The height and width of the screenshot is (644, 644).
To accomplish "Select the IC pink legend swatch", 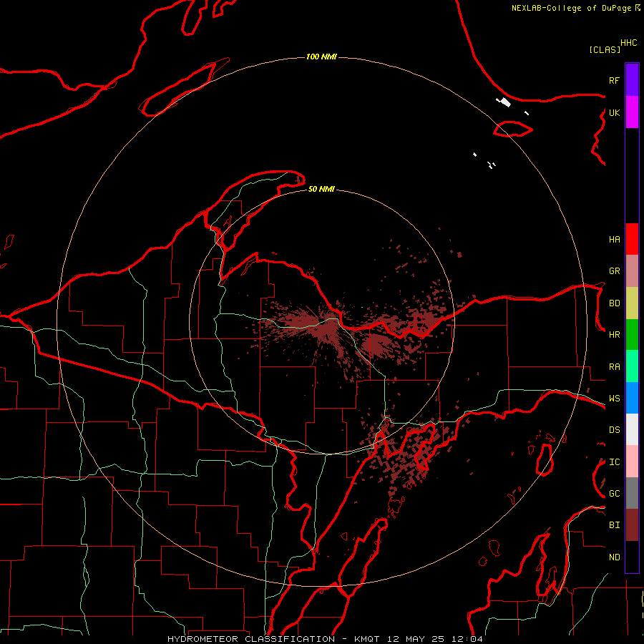I will pyautogui.click(x=632, y=462).
